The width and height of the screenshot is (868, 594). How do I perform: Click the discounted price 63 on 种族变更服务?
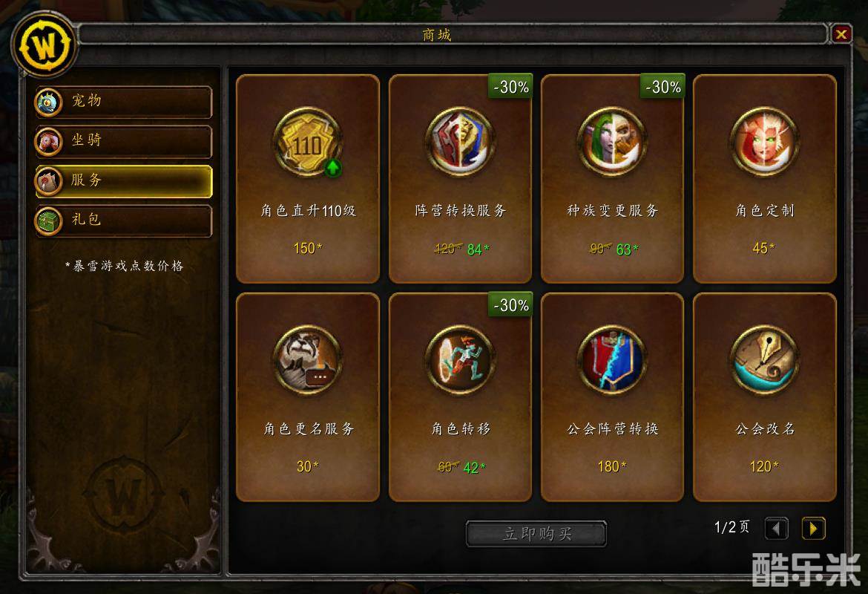(627, 249)
